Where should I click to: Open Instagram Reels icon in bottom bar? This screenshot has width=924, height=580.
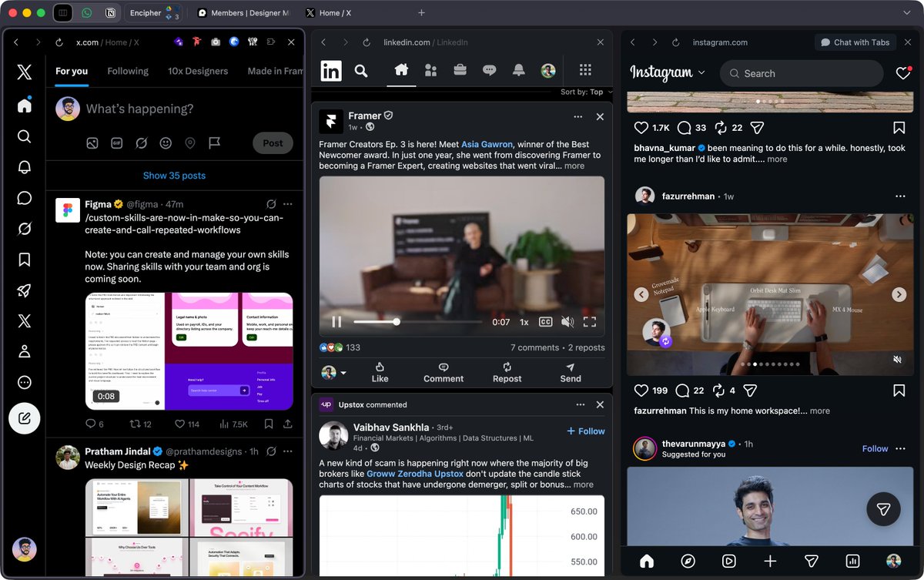(728, 561)
